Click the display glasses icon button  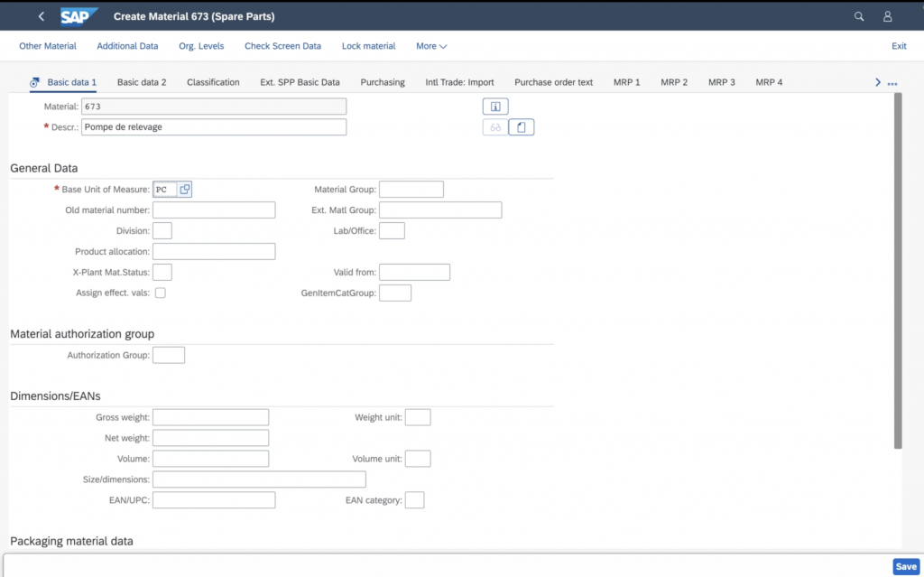495,127
